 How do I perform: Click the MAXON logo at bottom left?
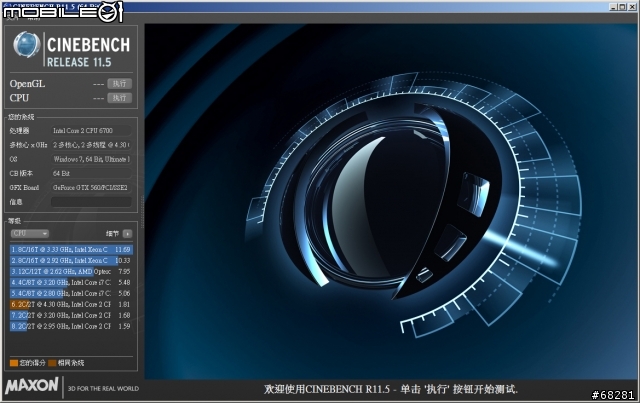point(32,385)
